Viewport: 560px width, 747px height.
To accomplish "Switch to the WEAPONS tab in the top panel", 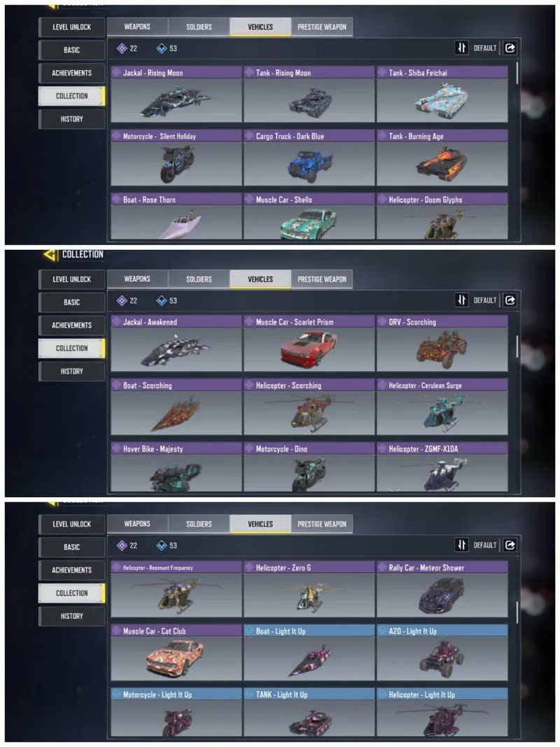I will 137,27.
